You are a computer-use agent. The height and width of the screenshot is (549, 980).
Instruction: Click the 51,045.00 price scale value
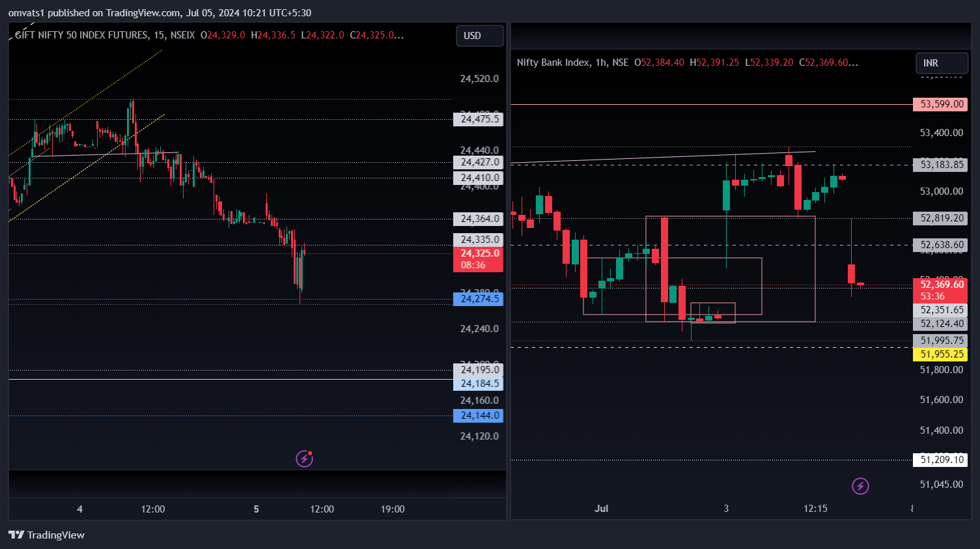pyautogui.click(x=942, y=485)
